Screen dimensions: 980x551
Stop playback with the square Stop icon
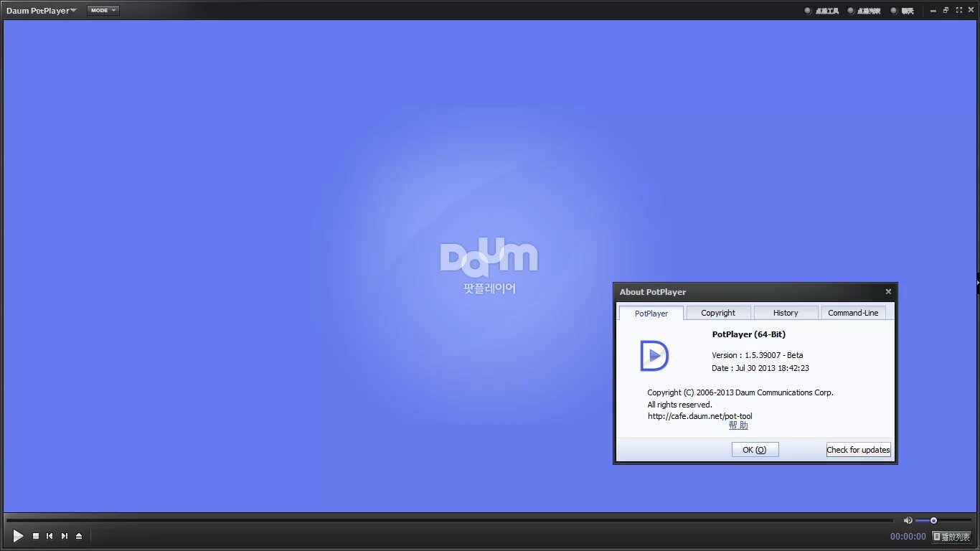[x=36, y=536]
